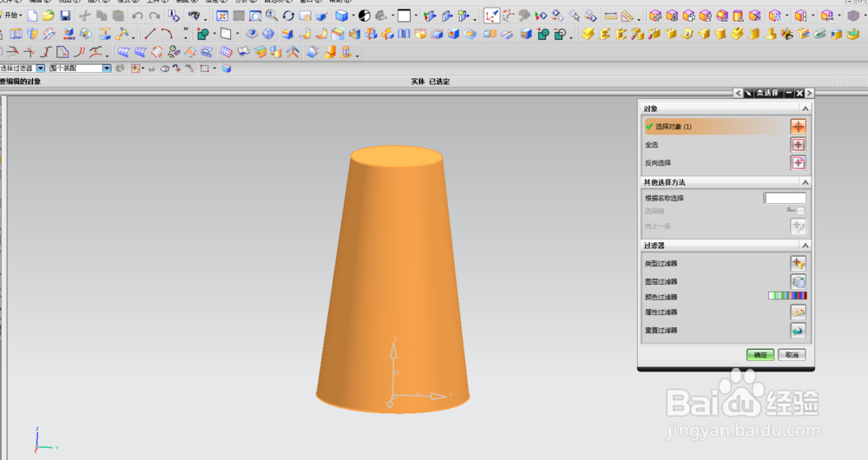Select the Arc curve tool
Image resolution: width=868 pixels, height=460 pixels.
tap(167, 34)
